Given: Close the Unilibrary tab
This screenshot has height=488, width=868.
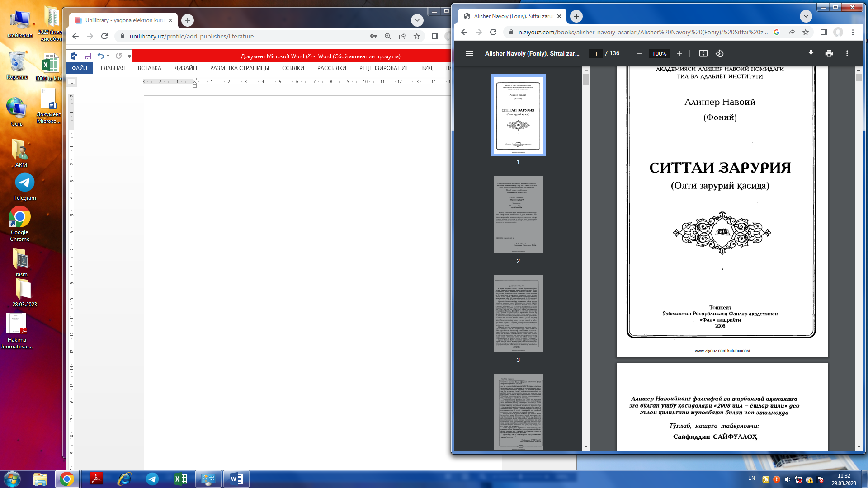Looking at the screenshot, I should click(170, 20).
